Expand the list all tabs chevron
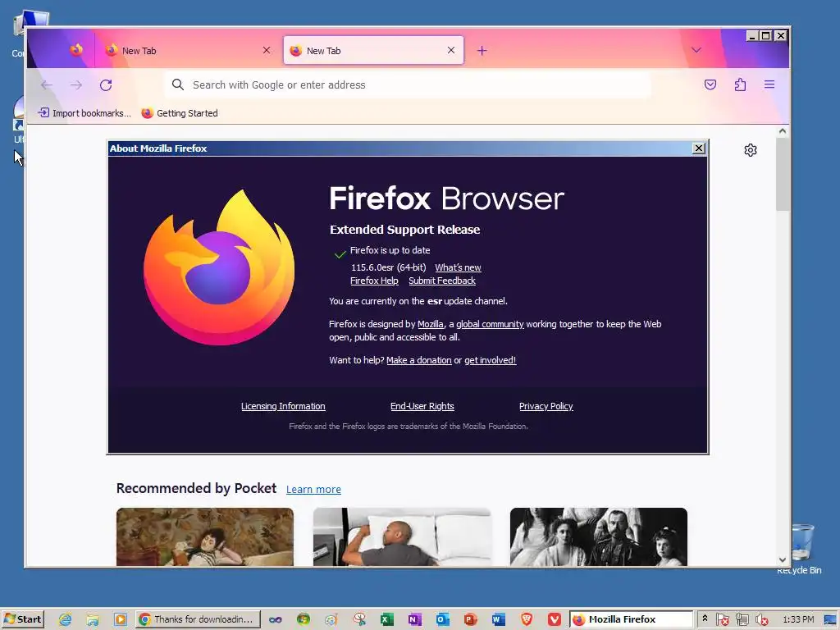This screenshot has height=630, width=840. (x=696, y=50)
